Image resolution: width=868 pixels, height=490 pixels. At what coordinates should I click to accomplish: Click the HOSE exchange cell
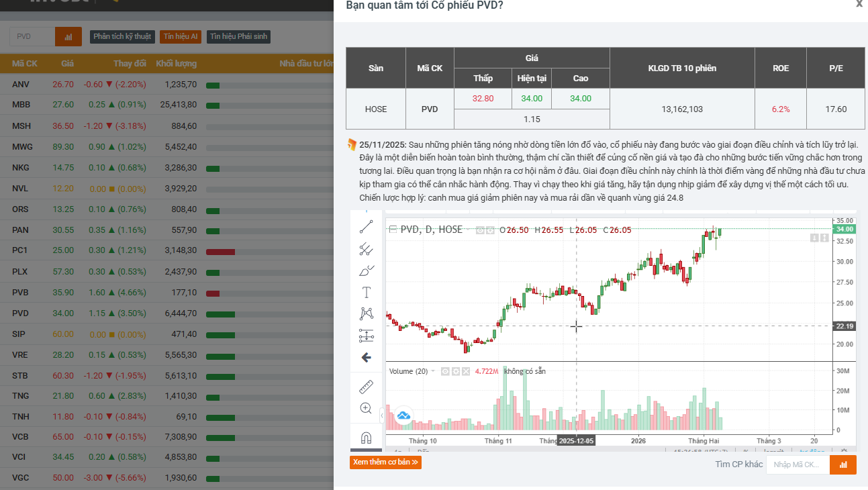tap(376, 109)
